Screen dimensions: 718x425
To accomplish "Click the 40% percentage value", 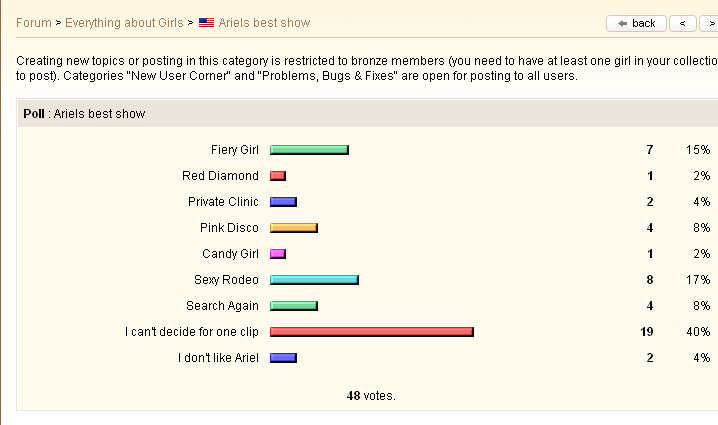I will [698, 332].
